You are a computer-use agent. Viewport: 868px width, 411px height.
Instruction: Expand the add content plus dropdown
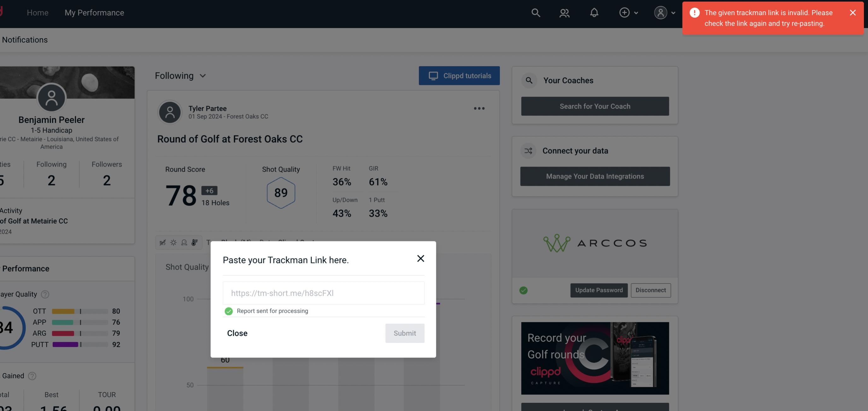(x=628, y=12)
